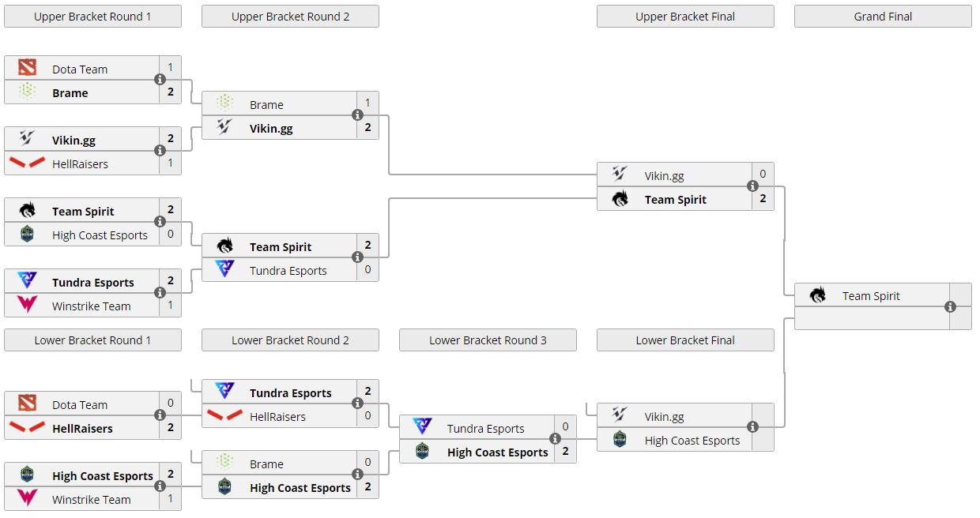Click Brame's score in Upper Bracket Round 1
980x518 pixels.
click(x=170, y=92)
